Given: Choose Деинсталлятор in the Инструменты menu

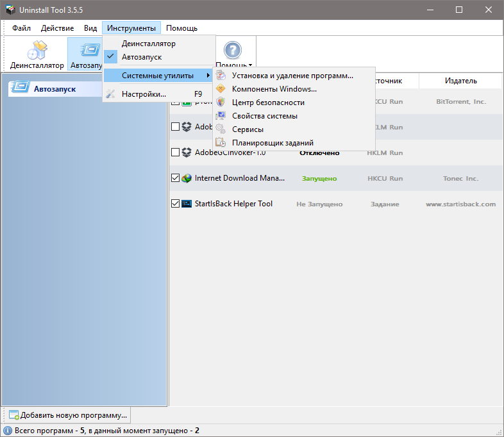Looking at the screenshot, I should (160, 44).
